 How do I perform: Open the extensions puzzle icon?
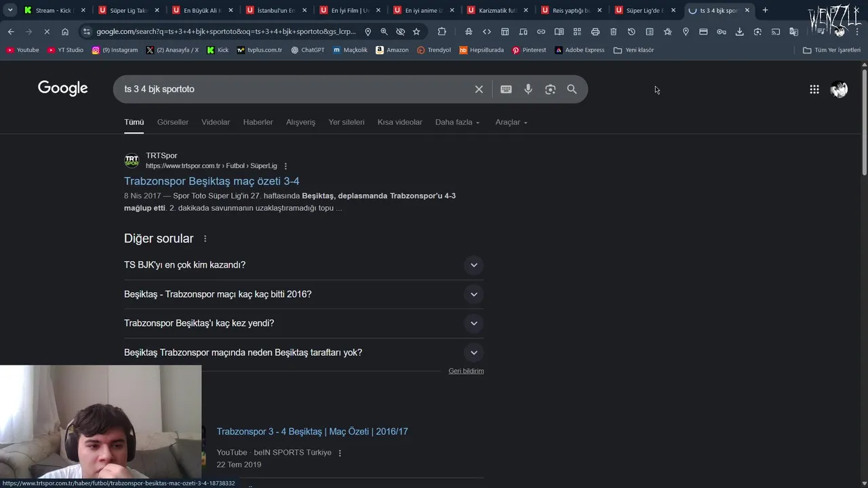[x=442, y=32]
